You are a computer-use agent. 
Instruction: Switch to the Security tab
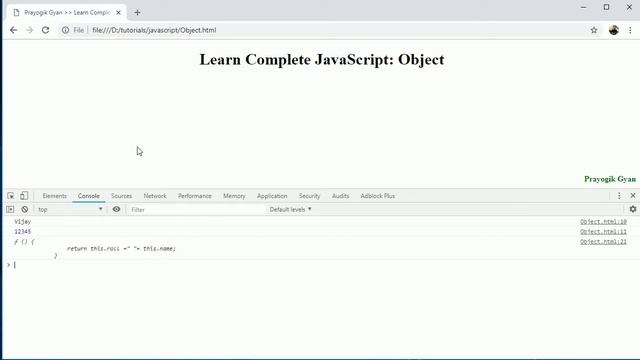click(x=309, y=196)
